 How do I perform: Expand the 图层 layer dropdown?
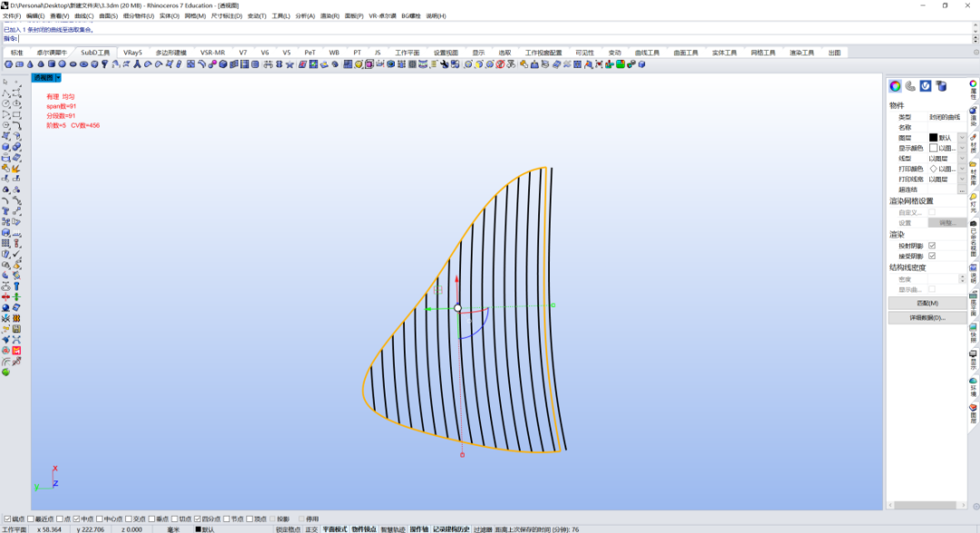click(x=962, y=138)
